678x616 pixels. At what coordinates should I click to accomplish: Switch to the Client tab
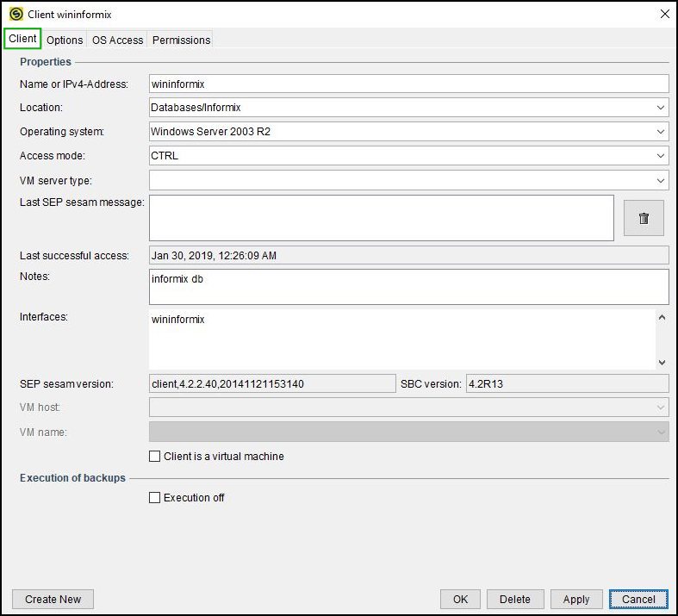click(x=22, y=39)
